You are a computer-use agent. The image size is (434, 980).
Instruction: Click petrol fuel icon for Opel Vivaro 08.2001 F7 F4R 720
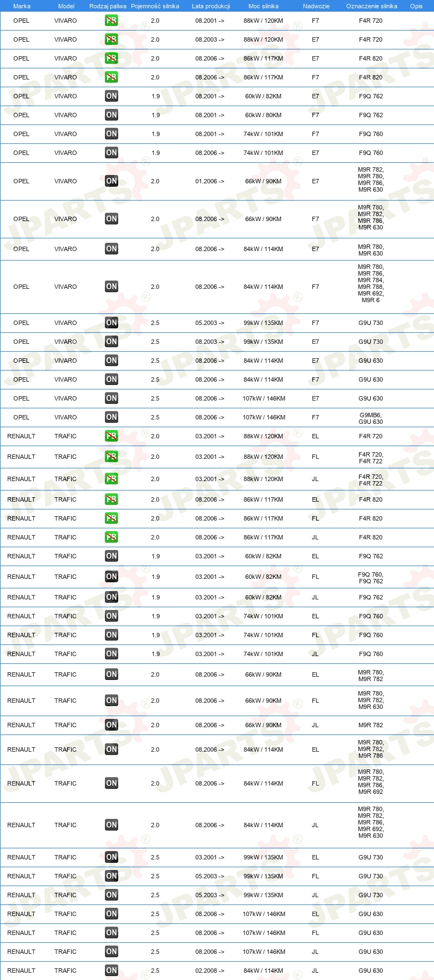point(112,21)
